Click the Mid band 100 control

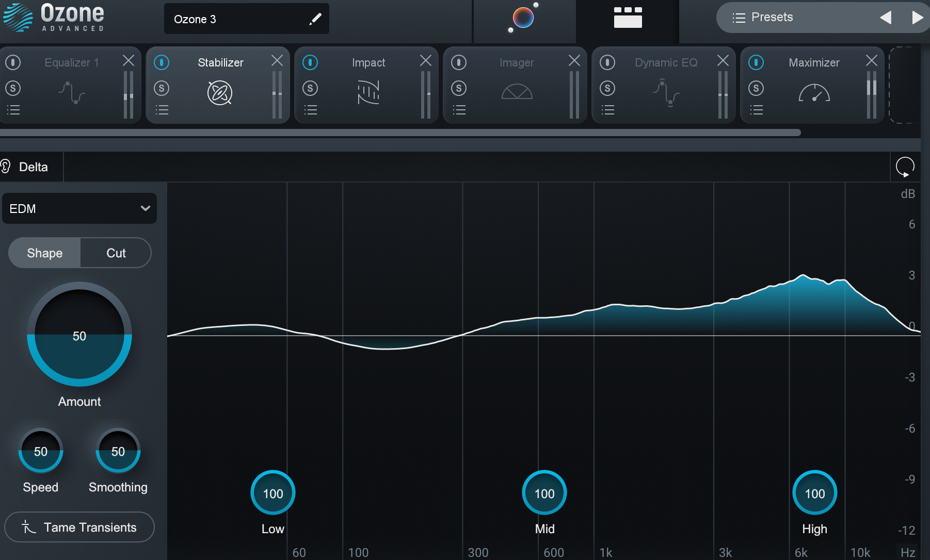(x=544, y=492)
